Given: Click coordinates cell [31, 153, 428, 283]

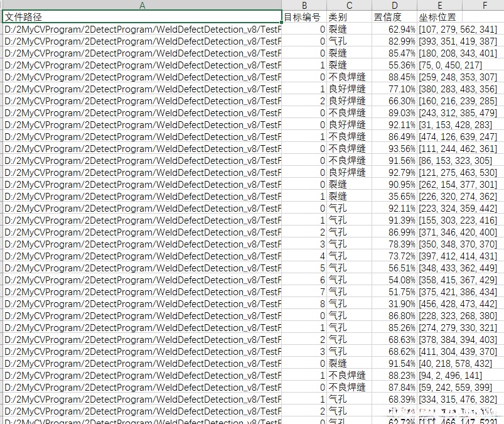Looking at the screenshot, I should 456,124.
